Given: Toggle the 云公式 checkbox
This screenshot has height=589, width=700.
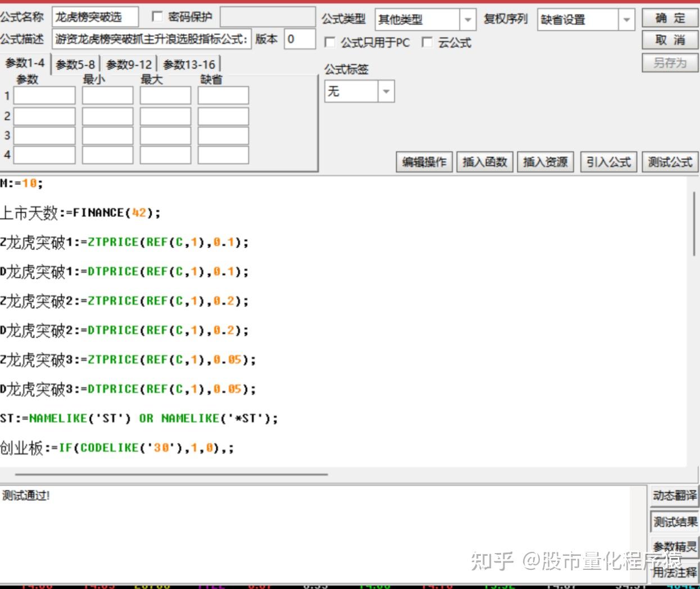Looking at the screenshot, I should [x=428, y=42].
